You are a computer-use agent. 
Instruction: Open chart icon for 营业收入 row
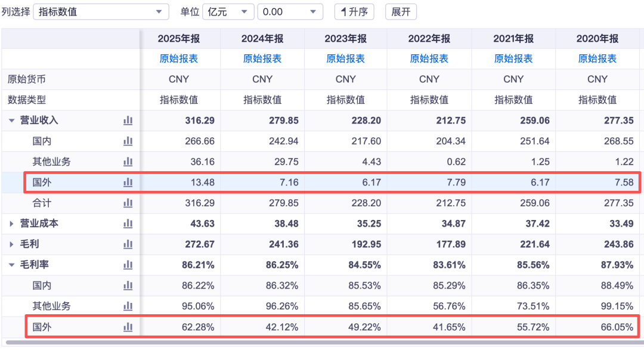point(128,120)
